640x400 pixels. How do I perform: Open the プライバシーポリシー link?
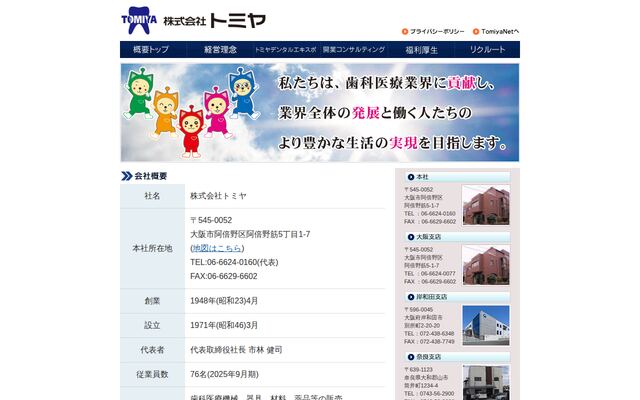[437, 31]
